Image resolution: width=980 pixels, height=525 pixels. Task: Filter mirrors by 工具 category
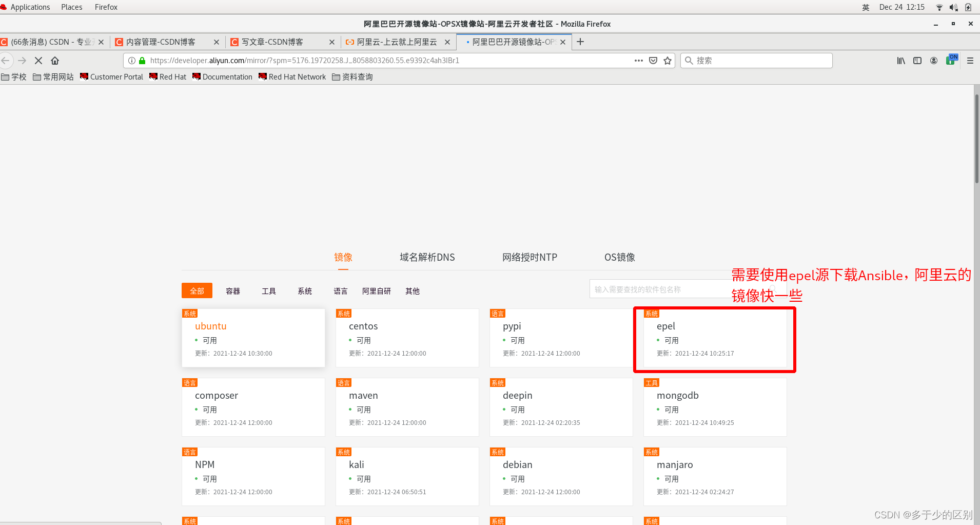click(x=269, y=291)
